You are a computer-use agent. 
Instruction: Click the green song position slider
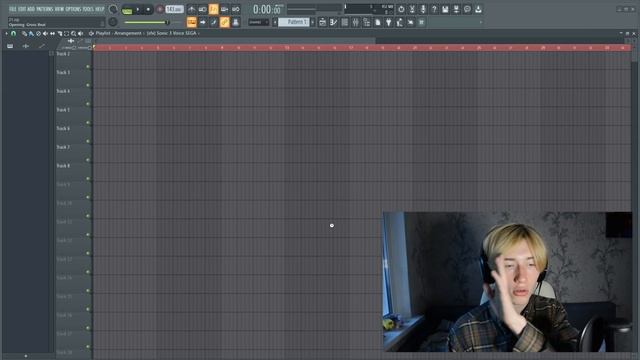click(147, 22)
